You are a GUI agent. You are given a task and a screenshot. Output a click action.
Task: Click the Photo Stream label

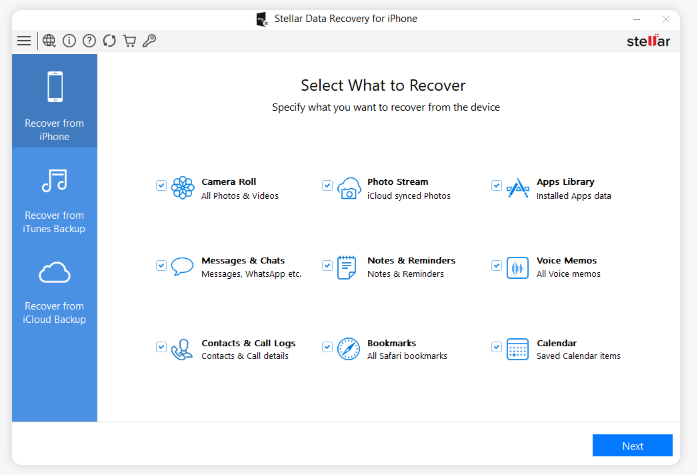398,182
